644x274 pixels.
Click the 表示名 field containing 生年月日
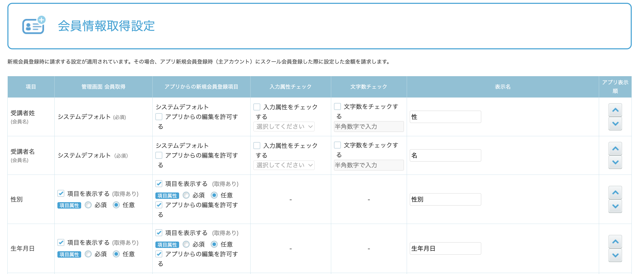point(445,248)
